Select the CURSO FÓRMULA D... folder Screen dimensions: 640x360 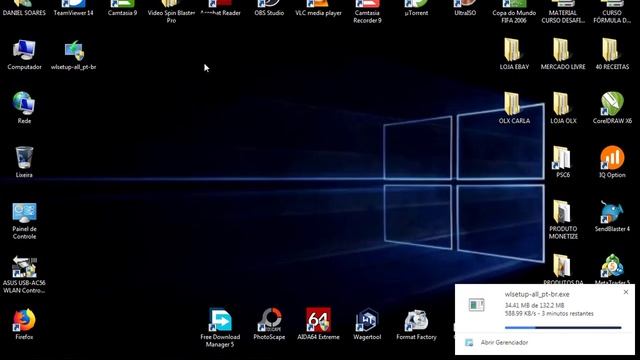(612, 11)
